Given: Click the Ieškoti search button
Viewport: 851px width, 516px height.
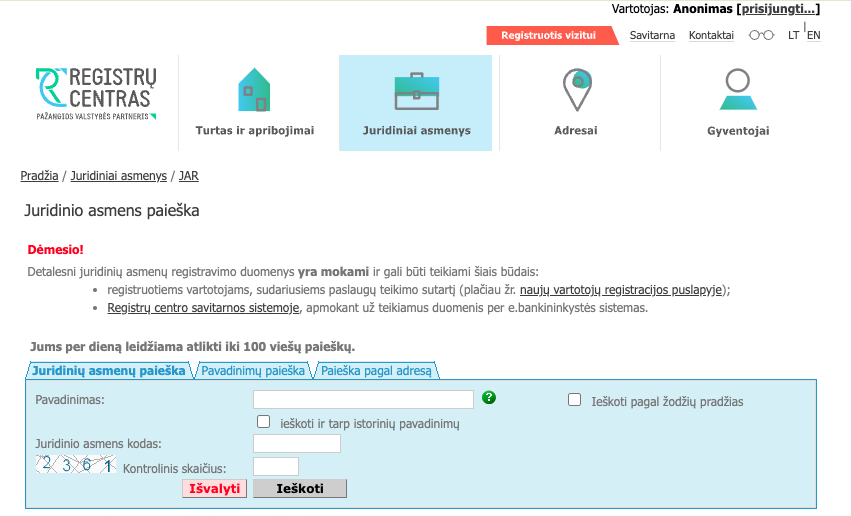Looking at the screenshot, I should (300, 488).
